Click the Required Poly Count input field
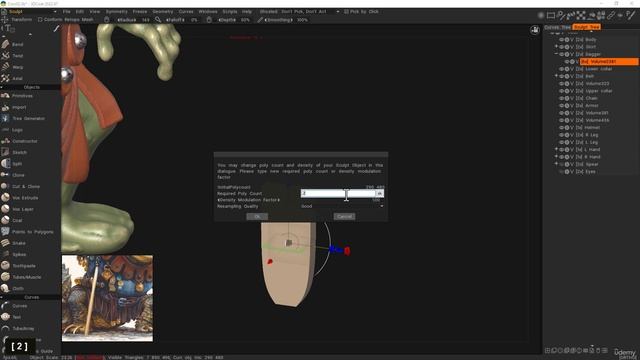Screen dimensions: 640x360 coord(338,193)
